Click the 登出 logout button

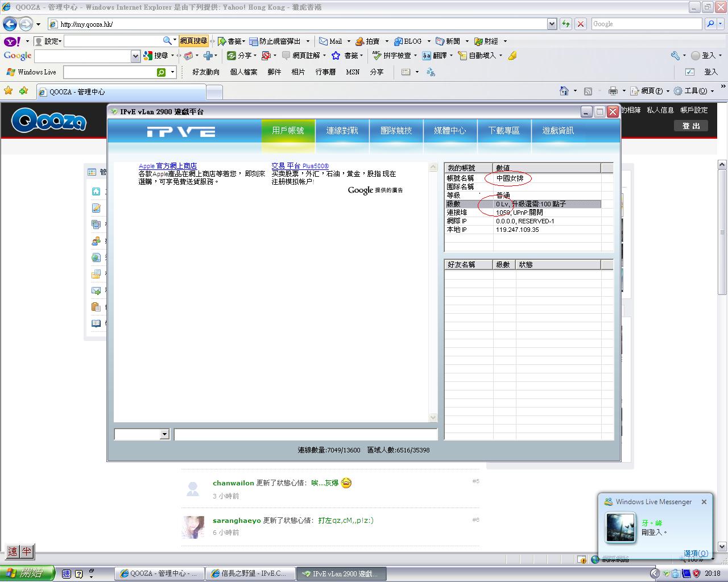coord(691,126)
